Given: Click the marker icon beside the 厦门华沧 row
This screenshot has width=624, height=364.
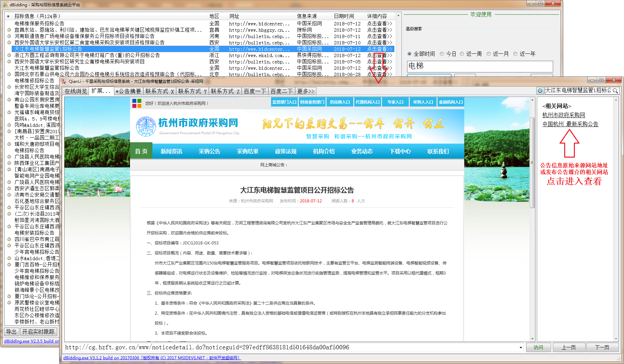Looking at the screenshot, I should click(x=9, y=297).
